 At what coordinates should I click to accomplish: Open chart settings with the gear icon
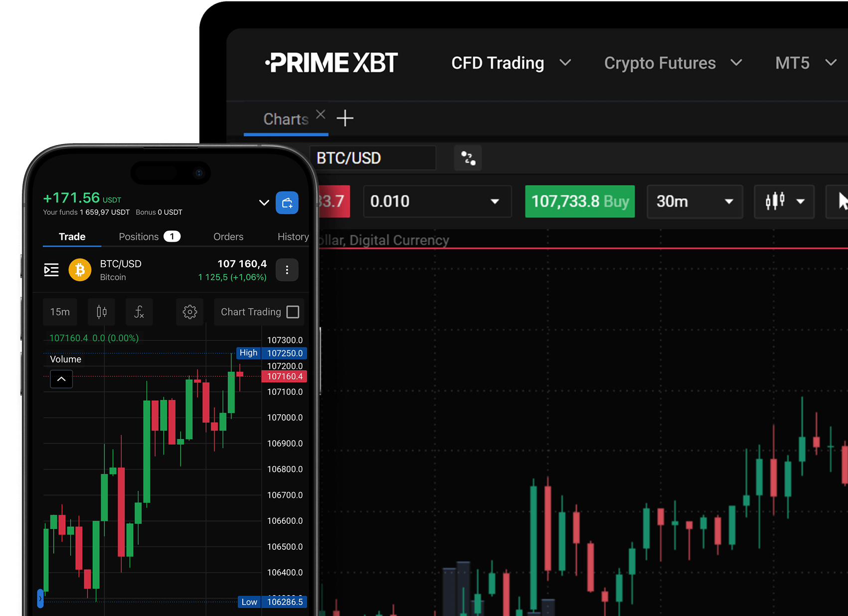click(189, 312)
